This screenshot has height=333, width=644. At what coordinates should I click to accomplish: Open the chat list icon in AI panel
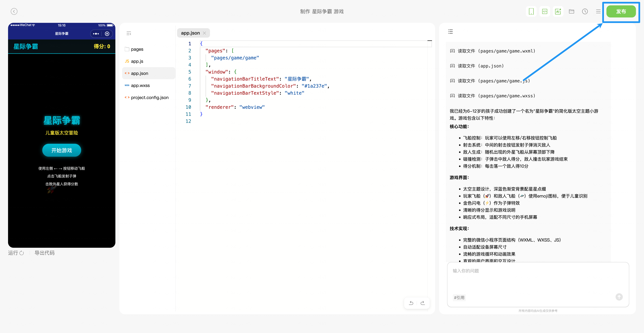(x=450, y=32)
